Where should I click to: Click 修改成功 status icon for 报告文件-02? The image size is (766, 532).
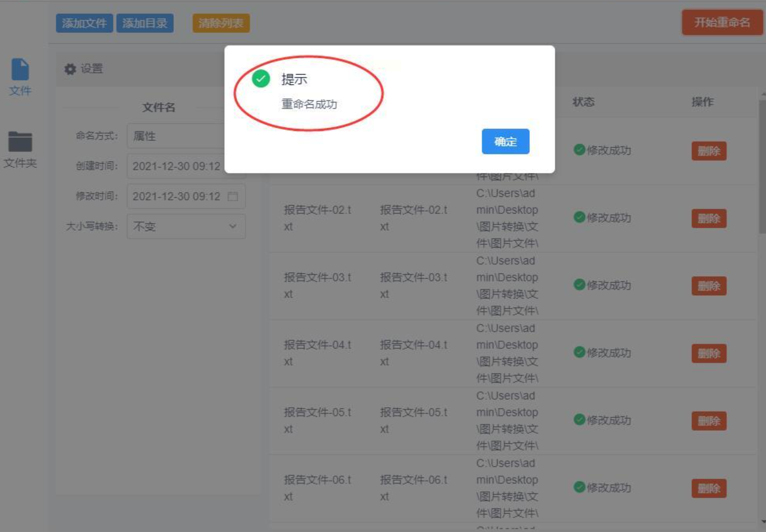pos(579,217)
